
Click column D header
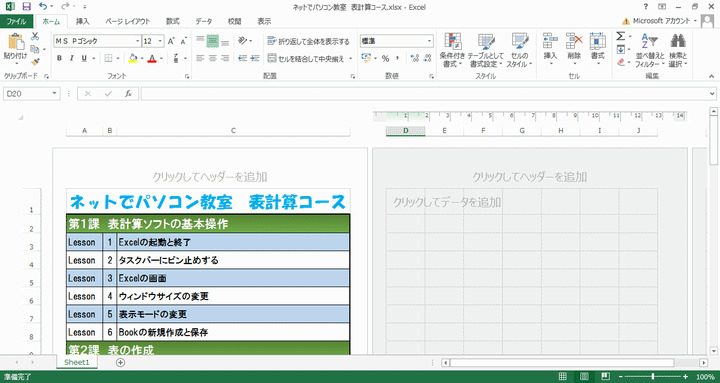(405, 131)
